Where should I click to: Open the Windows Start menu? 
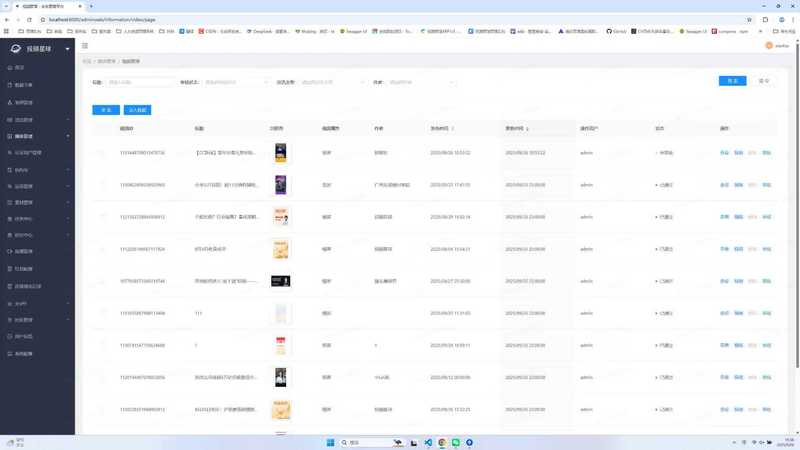point(330,442)
